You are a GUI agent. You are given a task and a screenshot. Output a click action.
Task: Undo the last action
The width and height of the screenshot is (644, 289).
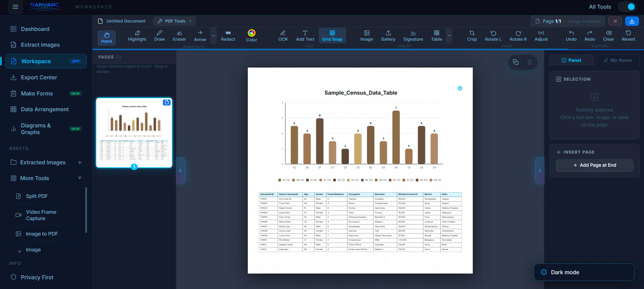tap(571, 36)
